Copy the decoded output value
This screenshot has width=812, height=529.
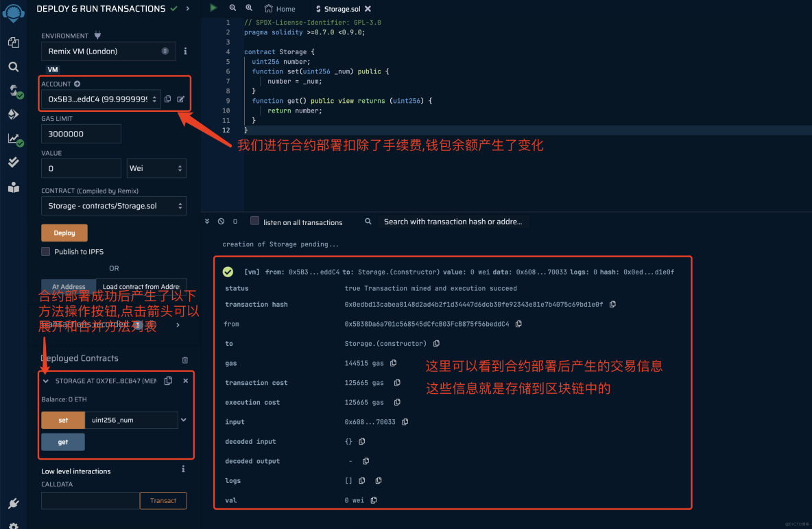pos(366,461)
